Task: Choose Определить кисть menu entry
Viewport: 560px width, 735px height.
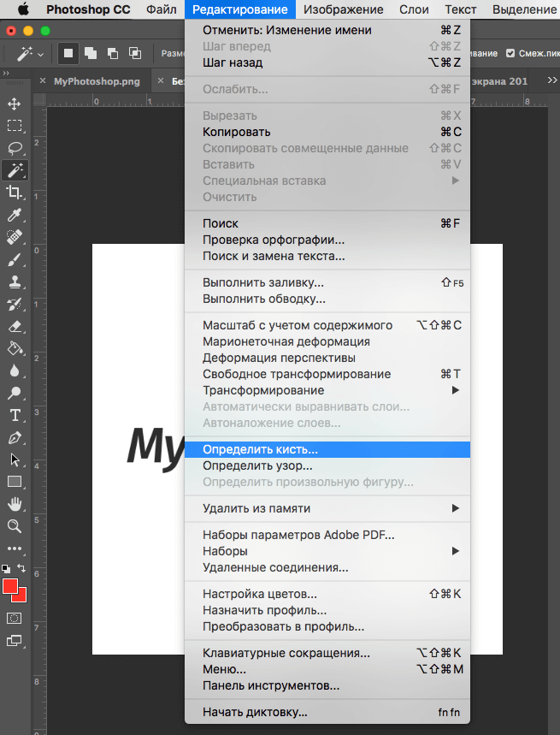Action: click(327, 449)
